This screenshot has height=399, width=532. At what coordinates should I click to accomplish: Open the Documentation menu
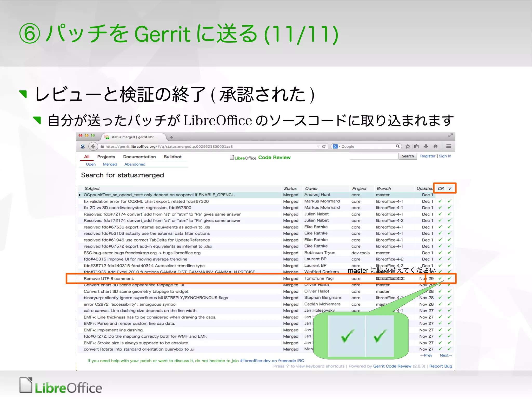pyautogui.click(x=139, y=157)
